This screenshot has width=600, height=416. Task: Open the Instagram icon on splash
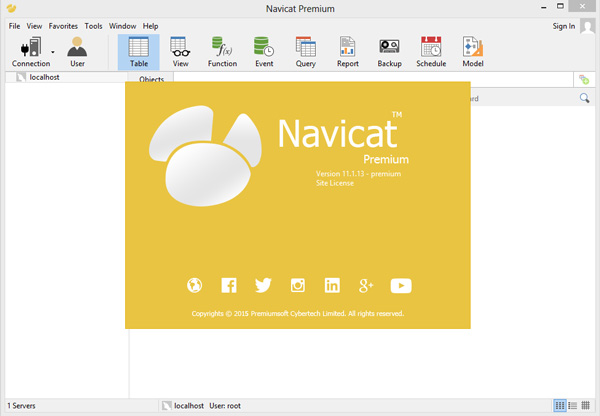tap(298, 285)
